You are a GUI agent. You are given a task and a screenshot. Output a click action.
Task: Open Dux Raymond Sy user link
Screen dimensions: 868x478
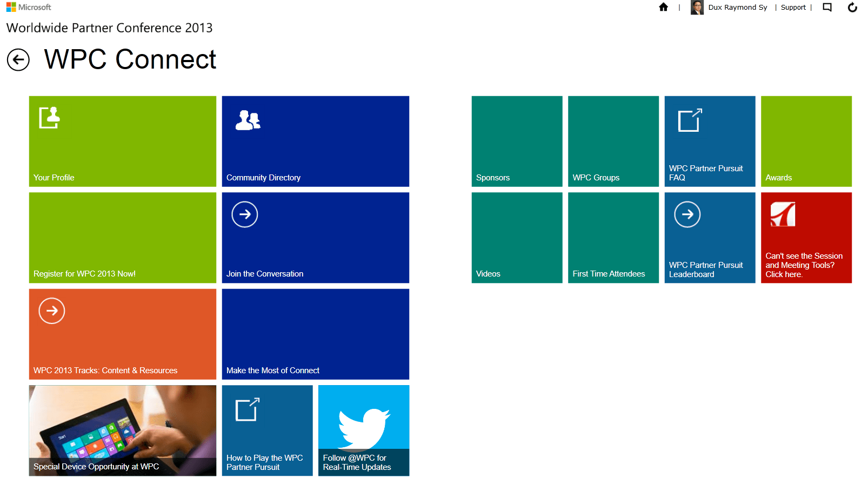click(738, 8)
